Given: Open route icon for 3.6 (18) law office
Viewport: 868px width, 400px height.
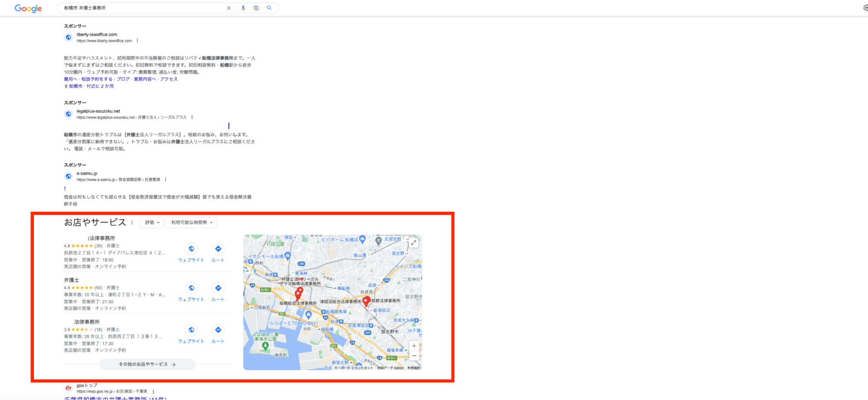Looking at the screenshot, I should click(x=218, y=330).
